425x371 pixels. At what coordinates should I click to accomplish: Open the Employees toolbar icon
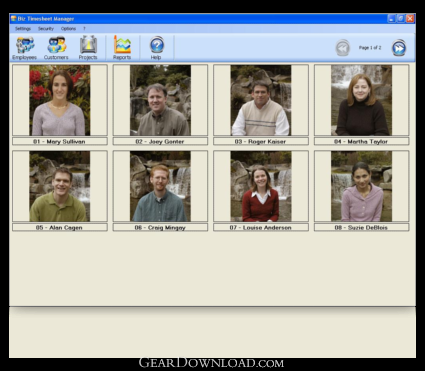pos(25,45)
